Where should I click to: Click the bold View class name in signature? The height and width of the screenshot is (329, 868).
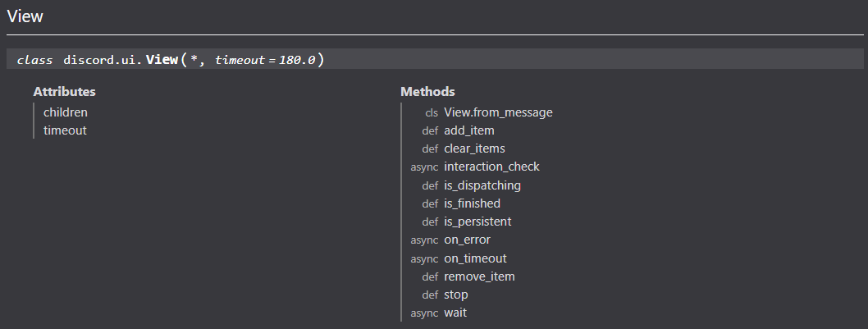162,59
